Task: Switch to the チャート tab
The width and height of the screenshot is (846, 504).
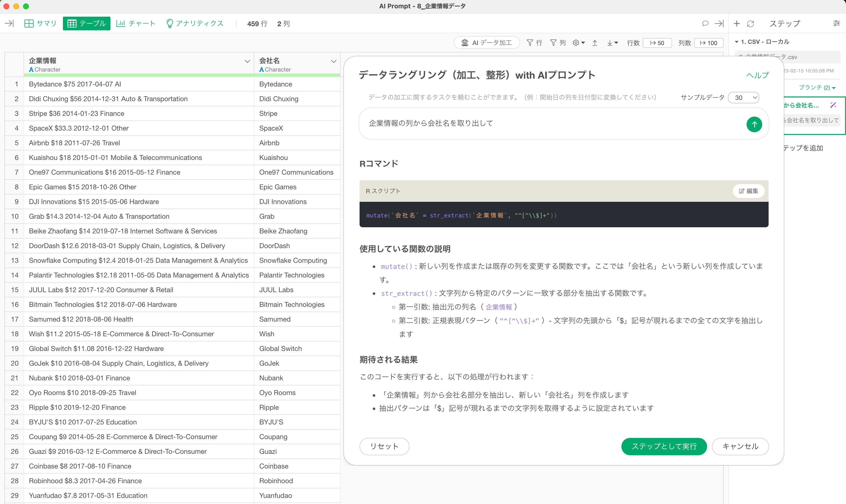Action: click(136, 24)
